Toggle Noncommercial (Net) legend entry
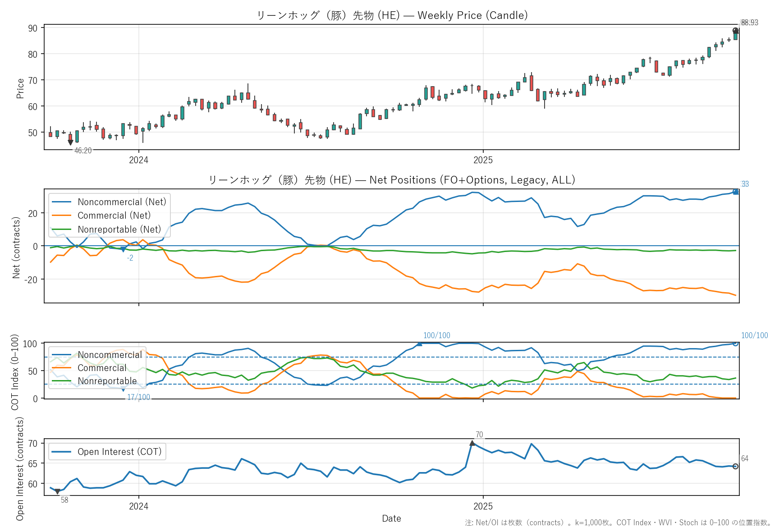 click(122, 202)
